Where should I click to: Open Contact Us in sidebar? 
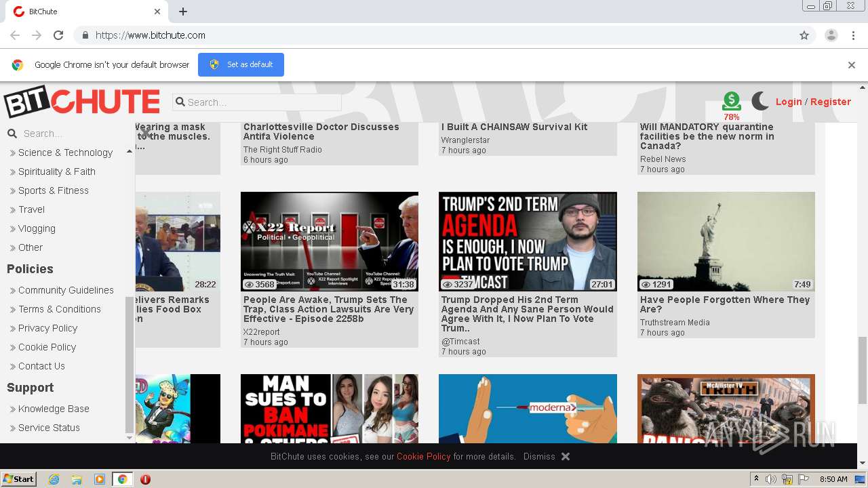click(x=41, y=366)
